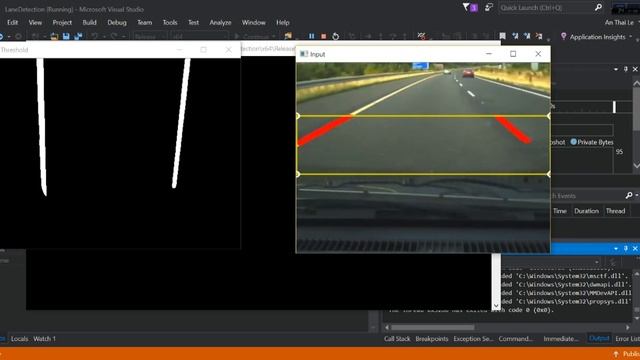Open the Window menu
Screen dimensions: 640x360
[x=253, y=23]
